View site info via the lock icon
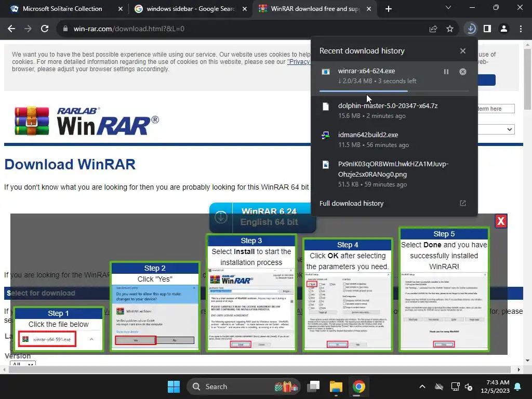Image resolution: width=532 pixels, height=399 pixels. pyautogui.click(x=65, y=29)
